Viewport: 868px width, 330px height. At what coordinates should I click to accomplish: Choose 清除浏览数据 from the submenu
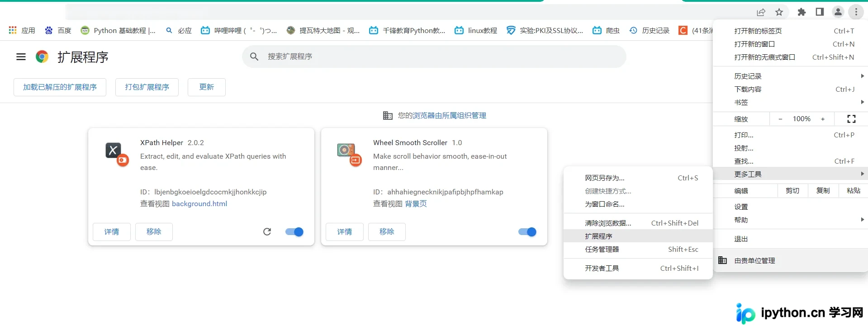point(638,223)
